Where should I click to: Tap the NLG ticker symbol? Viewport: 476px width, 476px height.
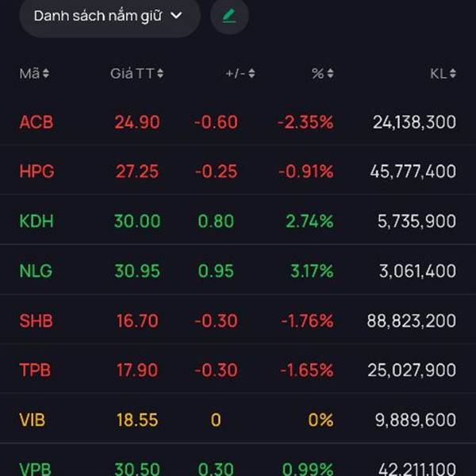point(36,271)
